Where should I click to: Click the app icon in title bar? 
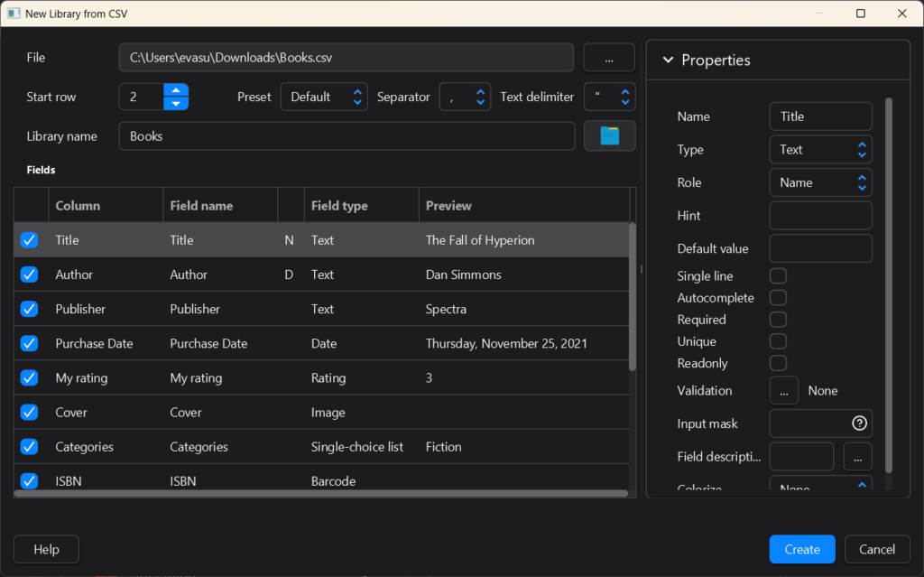pos(13,13)
